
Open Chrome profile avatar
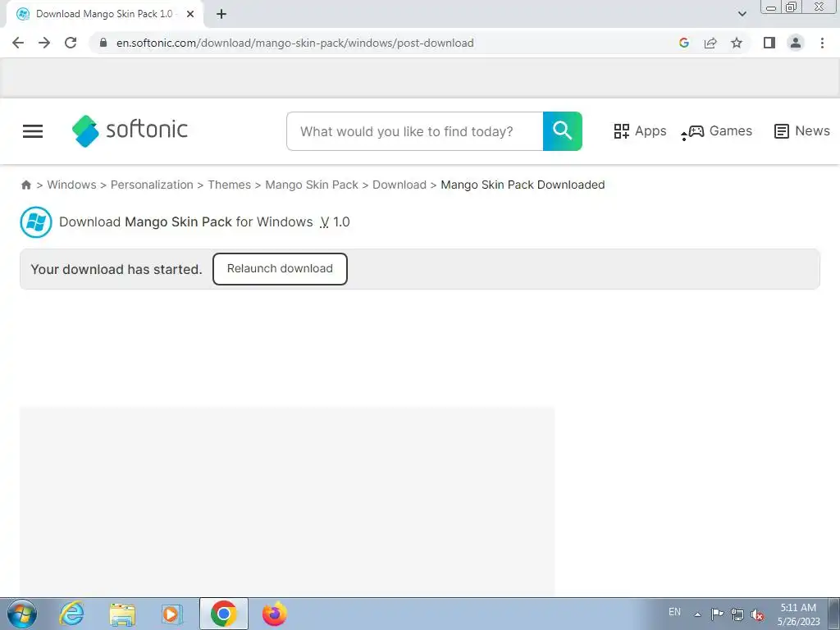click(x=796, y=43)
